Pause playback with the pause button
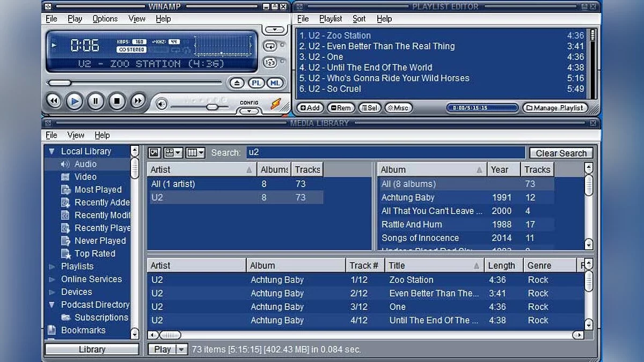The width and height of the screenshot is (644, 362). click(96, 101)
